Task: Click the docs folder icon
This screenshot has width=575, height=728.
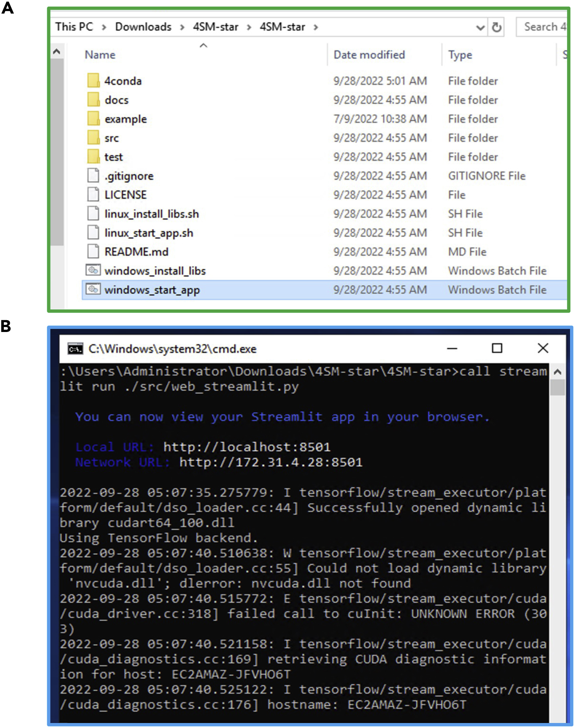Action: (x=93, y=100)
